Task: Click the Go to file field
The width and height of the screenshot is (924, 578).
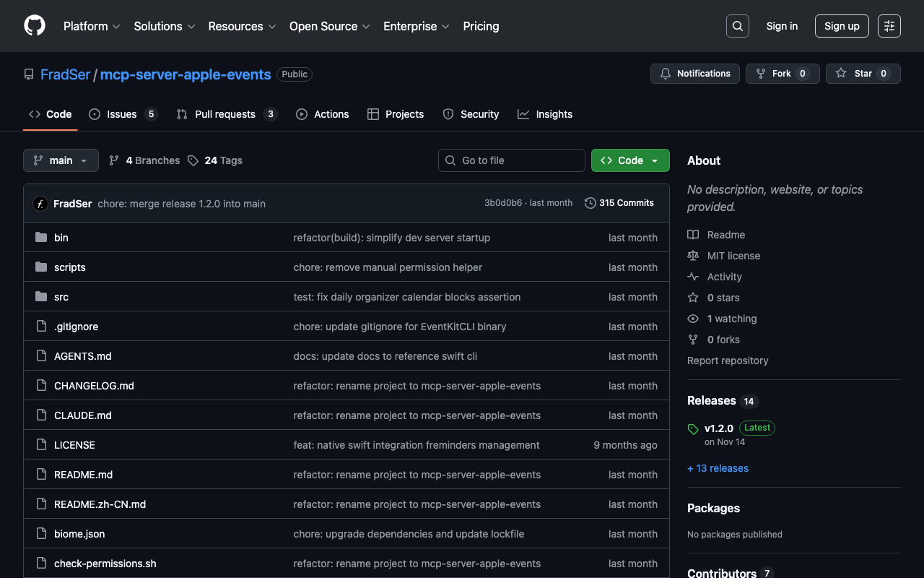Action: 512,160
